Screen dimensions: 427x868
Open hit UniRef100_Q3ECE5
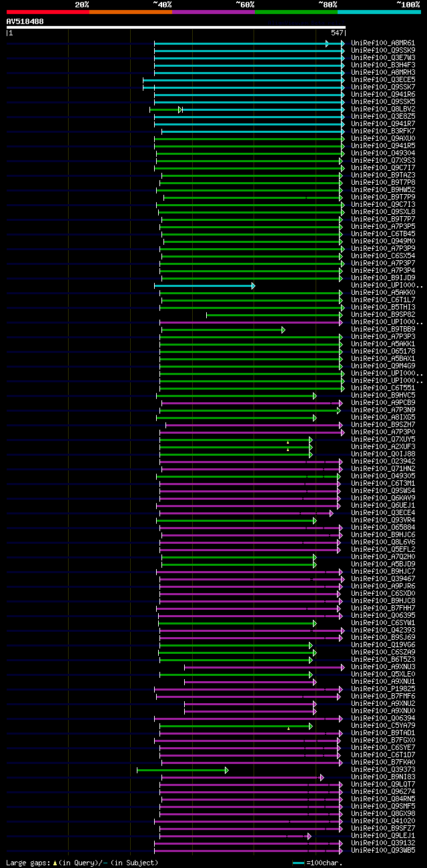(x=384, y=80)
